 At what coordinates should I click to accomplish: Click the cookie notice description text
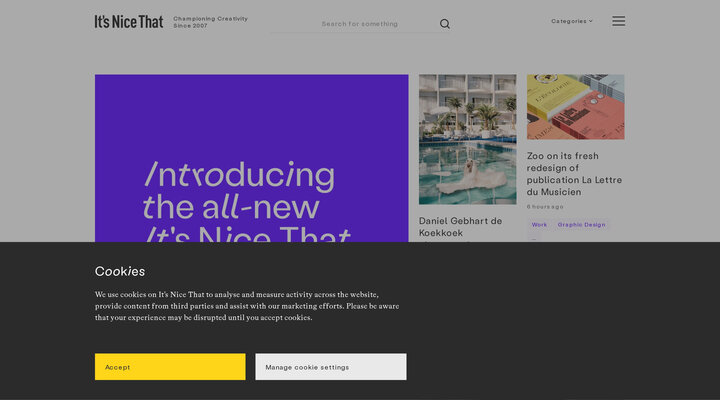(246, 306)
